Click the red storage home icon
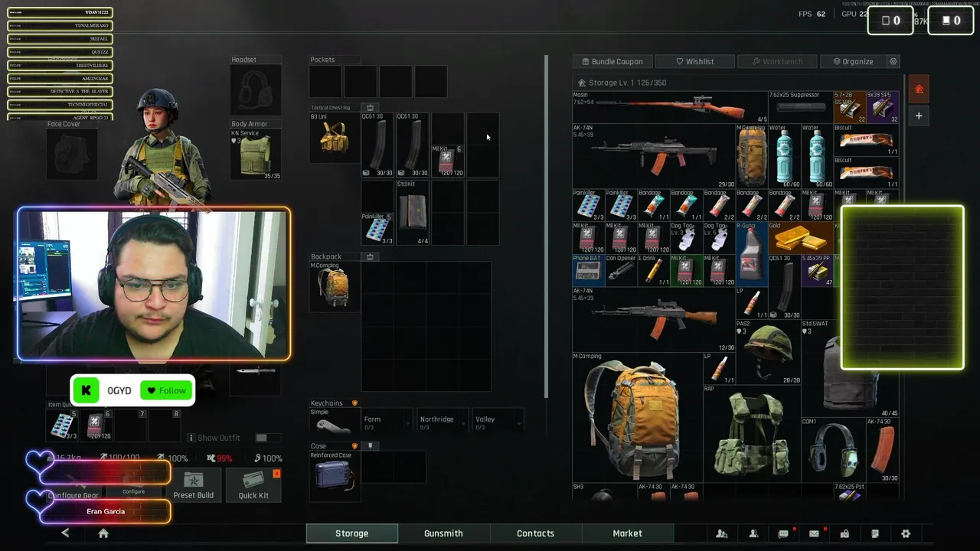 pyautogui.click(x=919, y=90)
